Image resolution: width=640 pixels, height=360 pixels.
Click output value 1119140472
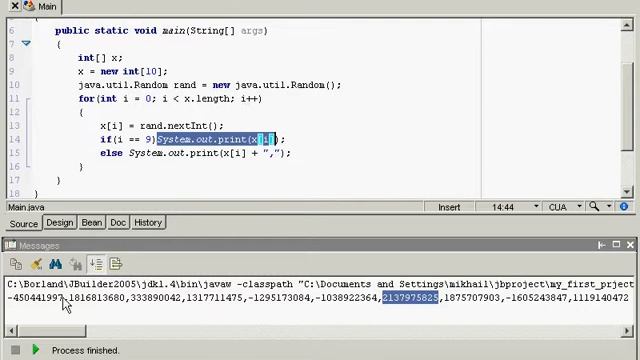click(601, 298)
